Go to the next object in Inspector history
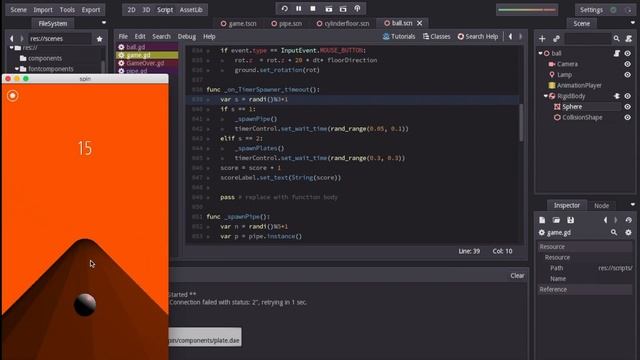640x360 pixels. 616,220
